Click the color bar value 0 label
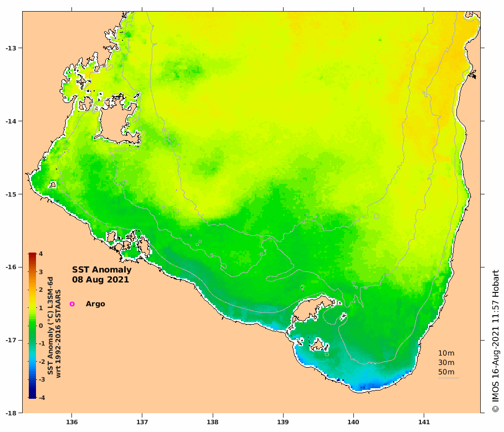The height and width of the screenshot is (432, 504). [41, 326]
